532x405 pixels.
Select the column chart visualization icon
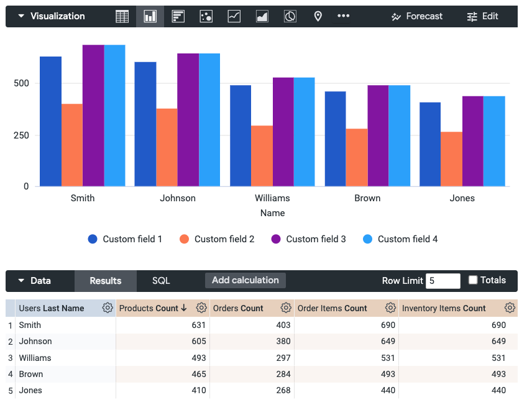tap(150, 16)
